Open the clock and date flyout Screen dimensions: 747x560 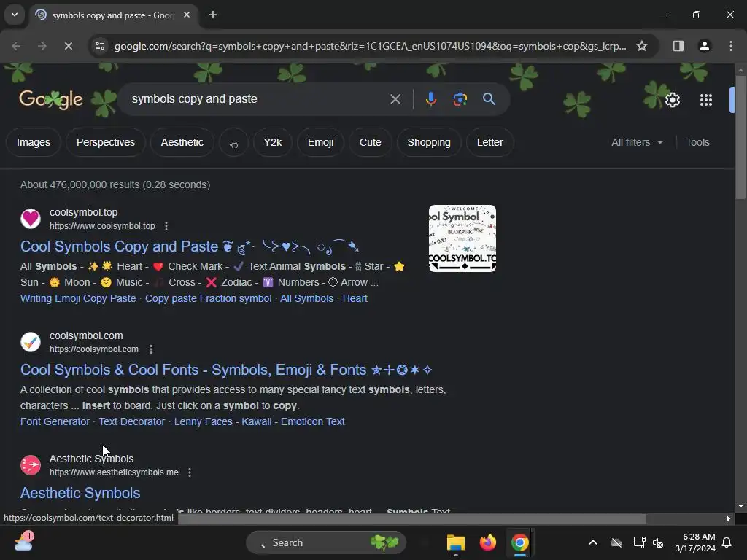694,542
